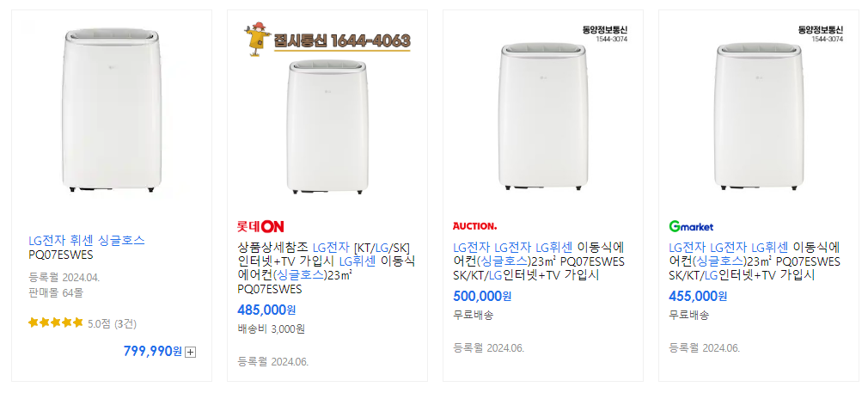Click the Gmarket store logo
Image resolution: width=868 pixels, height=393 pixels.
tap(691, 226)
